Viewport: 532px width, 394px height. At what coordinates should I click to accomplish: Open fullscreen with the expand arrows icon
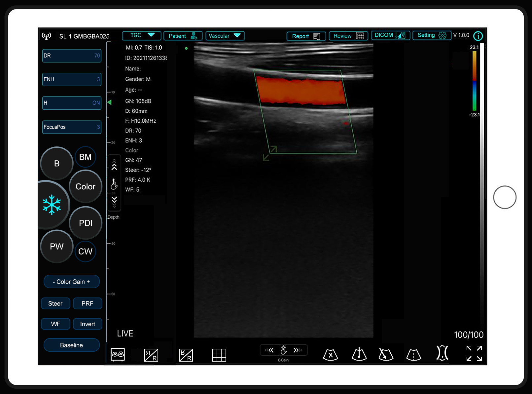click(474, 353)
